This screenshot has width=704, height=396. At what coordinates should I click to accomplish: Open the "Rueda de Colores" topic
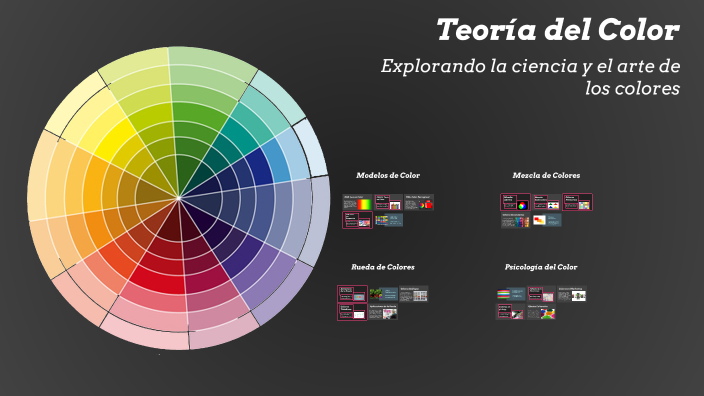click(x=383, y=267)
